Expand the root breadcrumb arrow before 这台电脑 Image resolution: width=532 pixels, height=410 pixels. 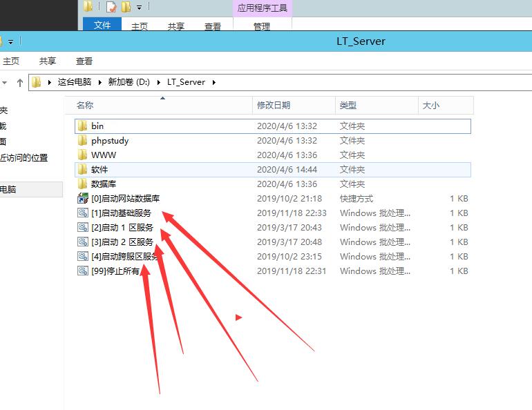50,82
